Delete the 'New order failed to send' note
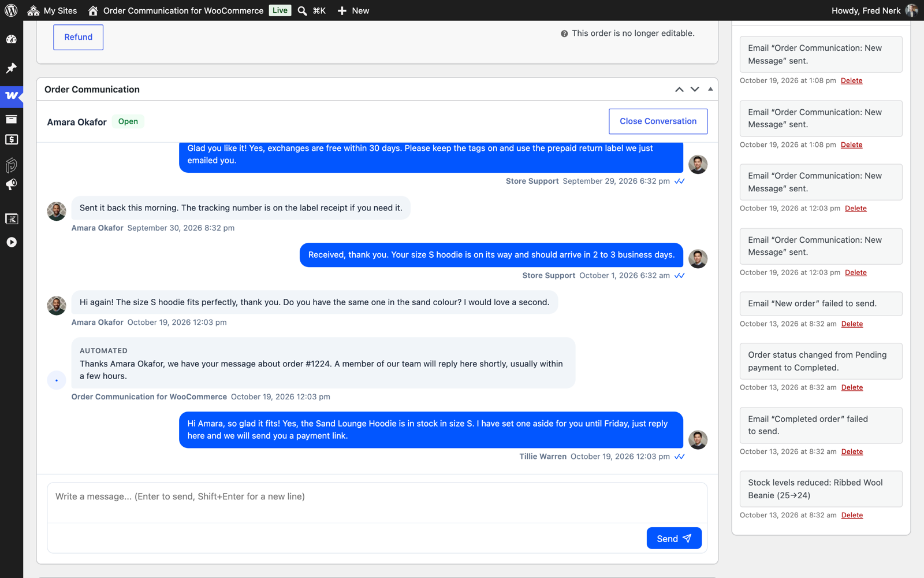Screen dimensions: 924x578 pyautogui.click(x=852, y=324)
